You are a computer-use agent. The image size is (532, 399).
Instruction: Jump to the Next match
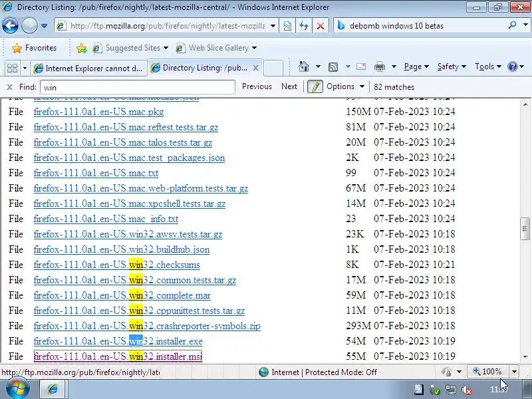click(289, 86)
